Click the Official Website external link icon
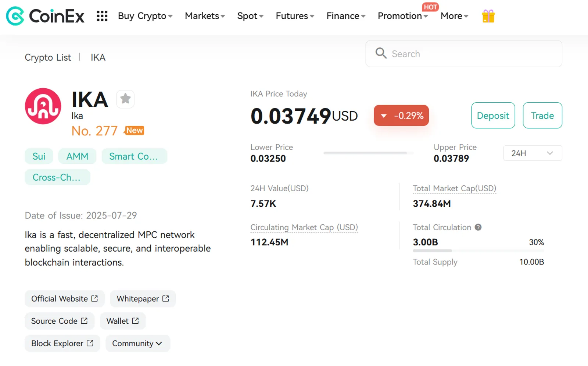The image size is (588, 366). click(94, 298)
